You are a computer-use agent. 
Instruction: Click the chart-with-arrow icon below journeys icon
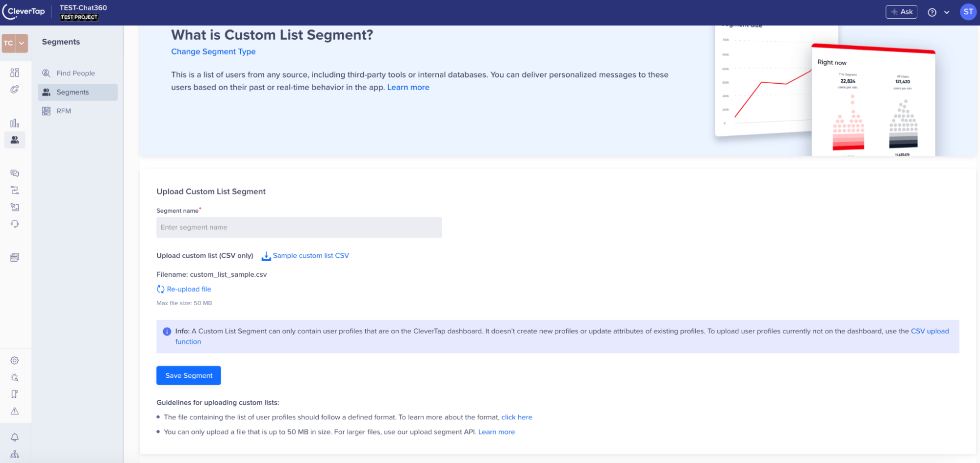tap(15, 207)
